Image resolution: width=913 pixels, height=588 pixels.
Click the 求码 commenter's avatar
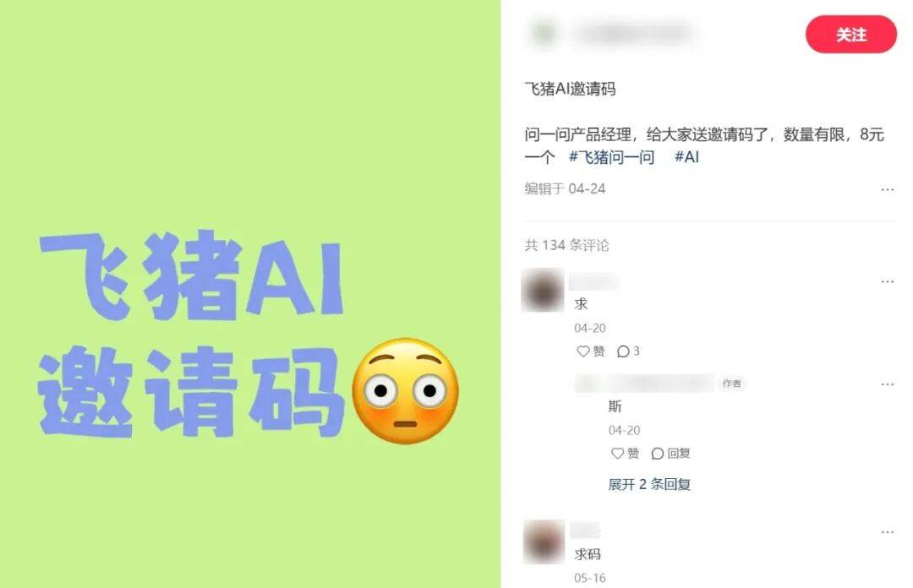point(544,542)
